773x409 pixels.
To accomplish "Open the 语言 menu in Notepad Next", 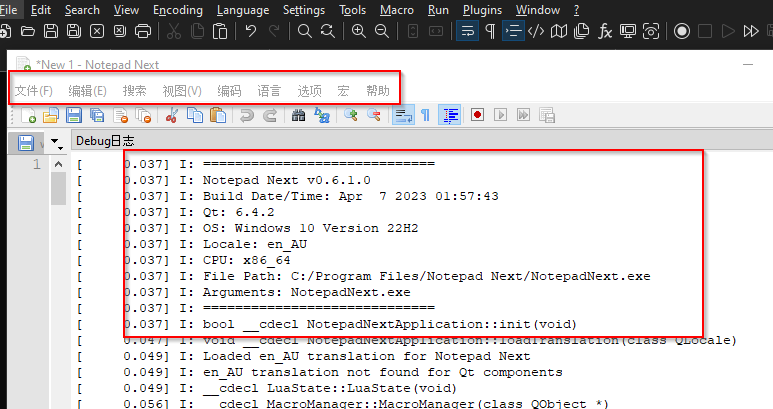I will pos(269,91).
